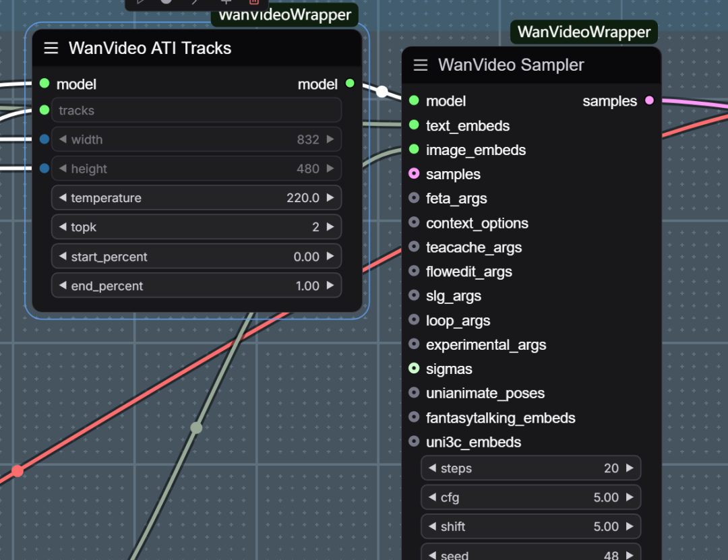The width and height of the screenshot is (728, 560).
Task: Click the teacache_args input port
Action: (414, 247)
